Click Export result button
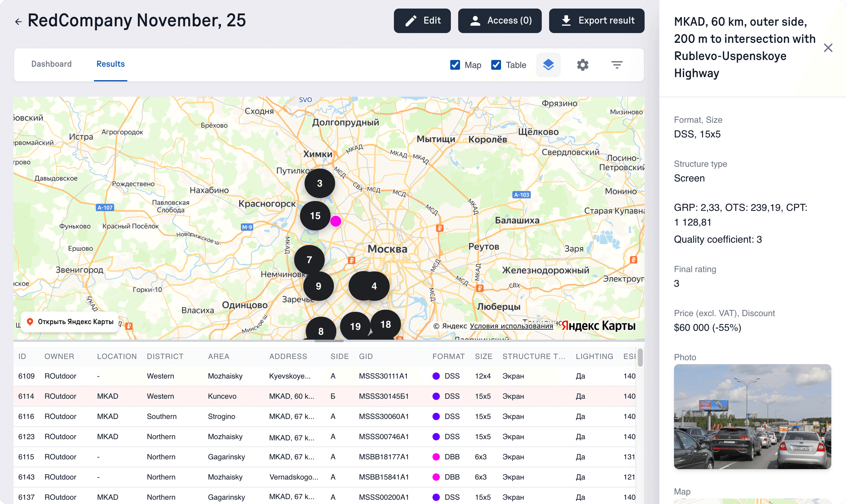 point(596,21)
